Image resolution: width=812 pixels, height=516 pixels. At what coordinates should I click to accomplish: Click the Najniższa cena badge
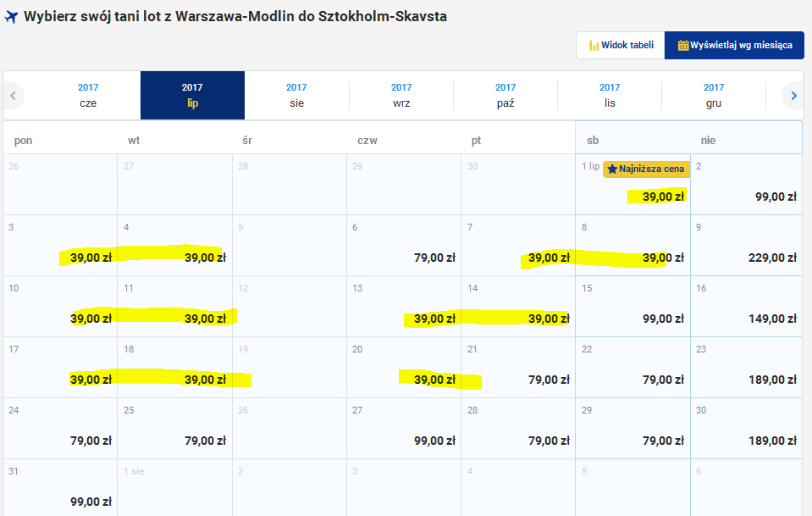646,169
